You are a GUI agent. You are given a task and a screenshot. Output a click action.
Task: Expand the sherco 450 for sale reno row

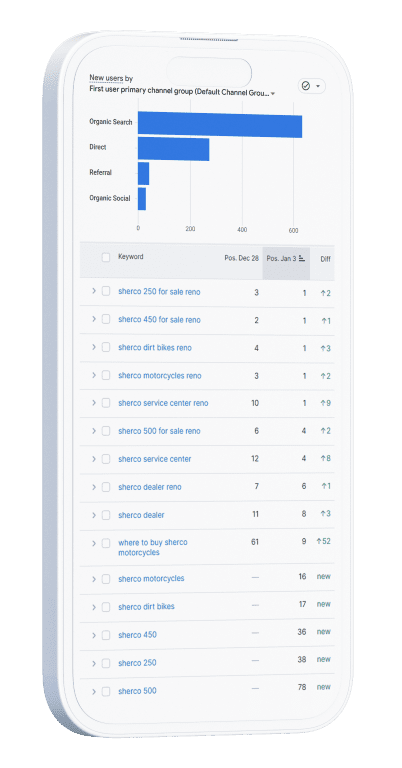[94, 319]
